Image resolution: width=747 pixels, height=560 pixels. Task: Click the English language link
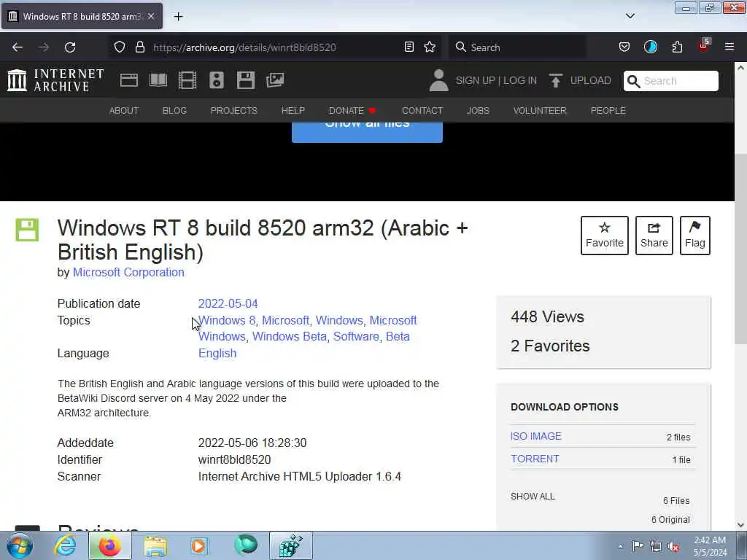point(217,354)
